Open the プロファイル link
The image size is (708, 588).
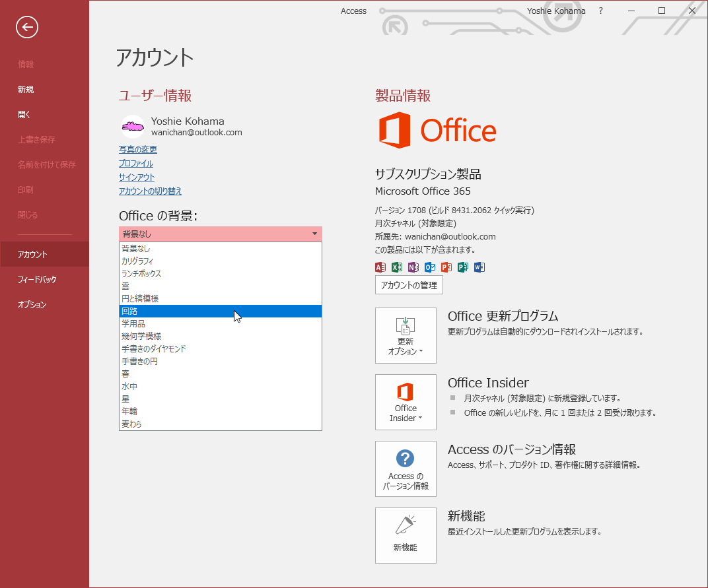click(136, 164)
